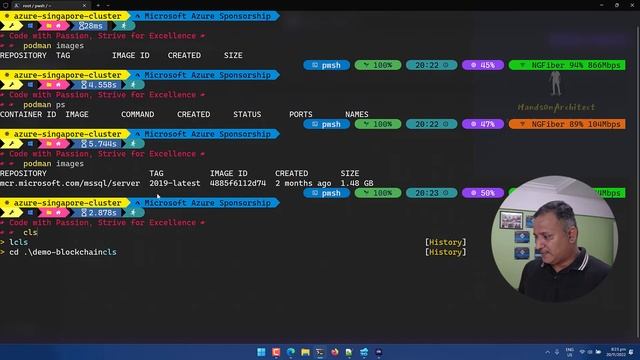Open the green document icon in taskbar

pos(349,352)
